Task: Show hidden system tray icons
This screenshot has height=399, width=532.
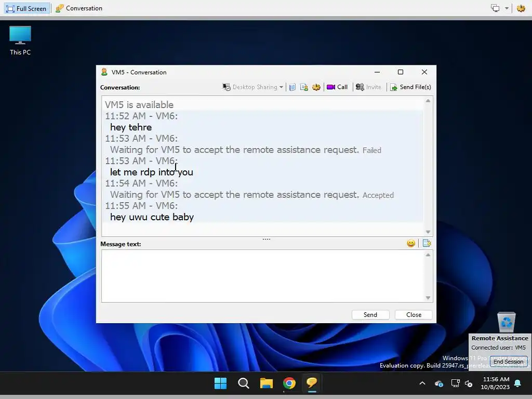Action: click(422, 383)
